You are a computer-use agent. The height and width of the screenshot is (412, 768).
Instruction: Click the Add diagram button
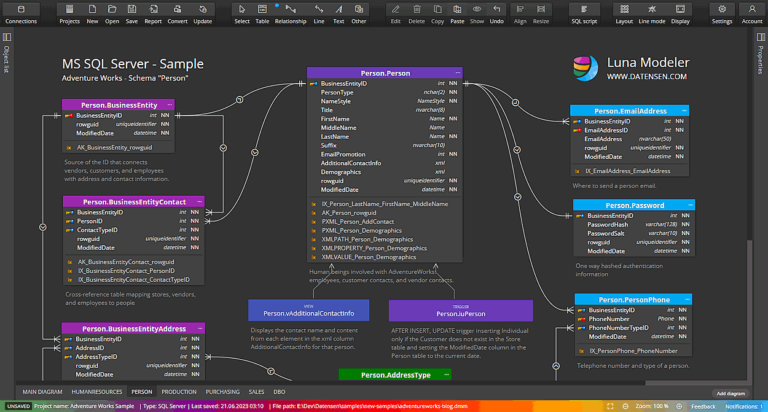tap(730, 393)
